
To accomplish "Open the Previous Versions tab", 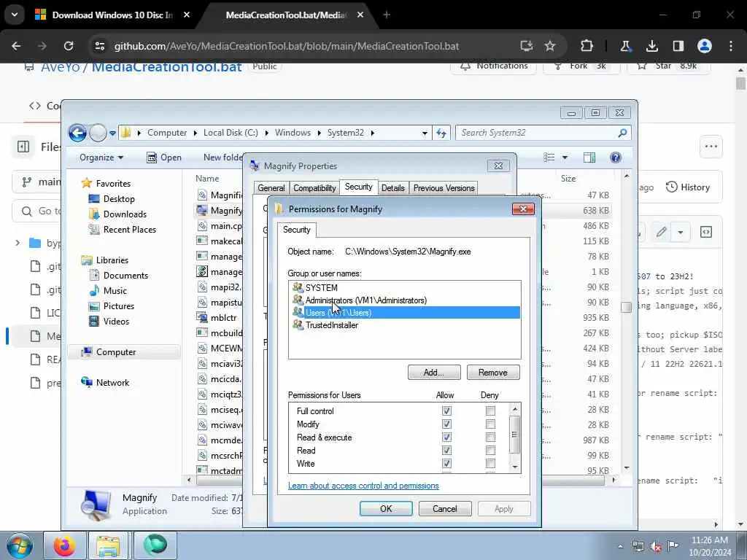I will click(x=444, y=188).
